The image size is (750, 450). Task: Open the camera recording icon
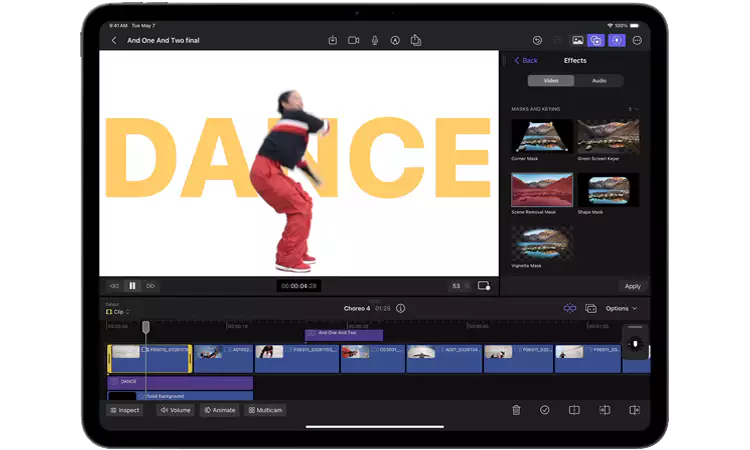click(x=353, y=41)
